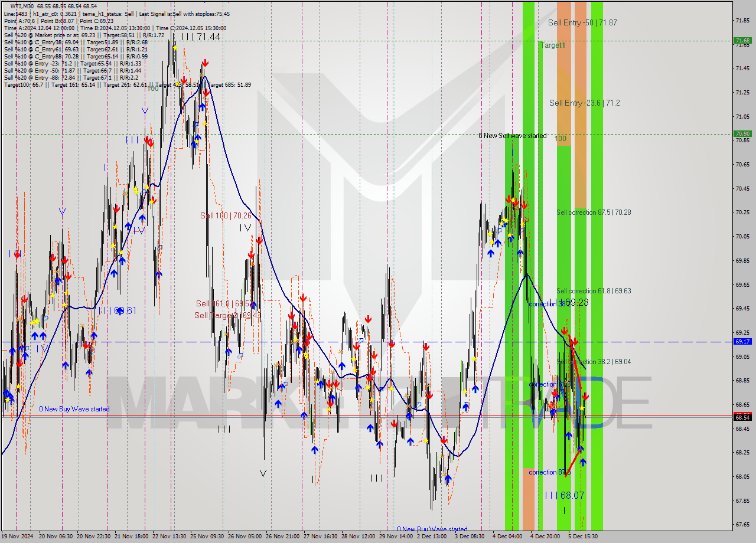Select 'Sell %20 @ Market price' line

pos(84,35)
